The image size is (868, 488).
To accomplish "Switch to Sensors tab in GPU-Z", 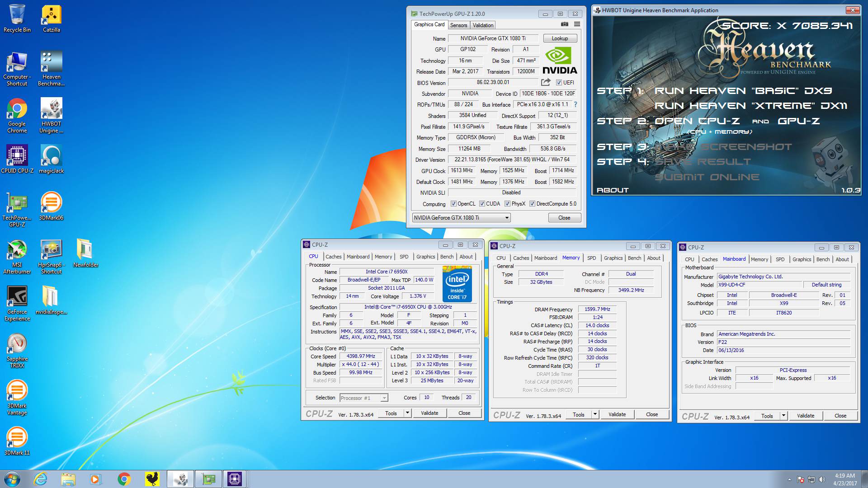I will (458, 25).
